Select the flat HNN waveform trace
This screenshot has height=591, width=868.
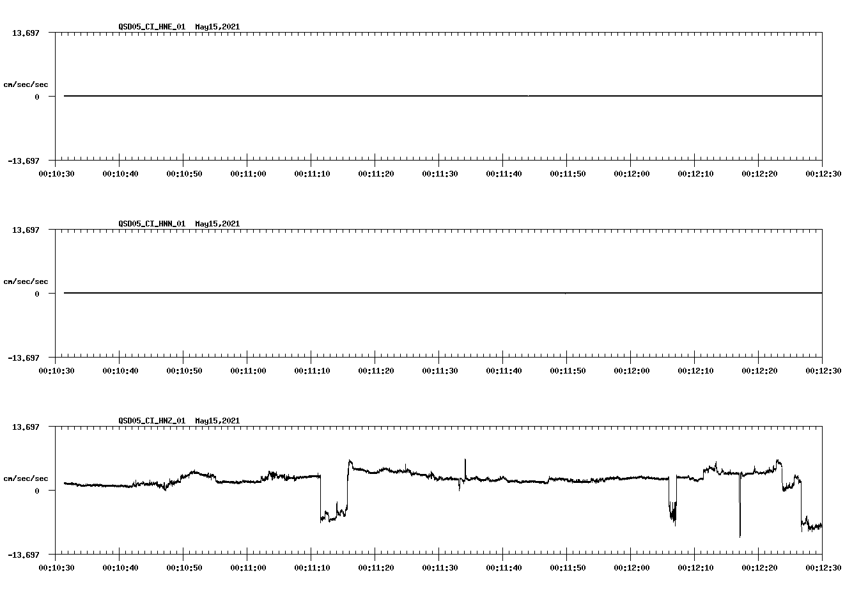(384, 294)
